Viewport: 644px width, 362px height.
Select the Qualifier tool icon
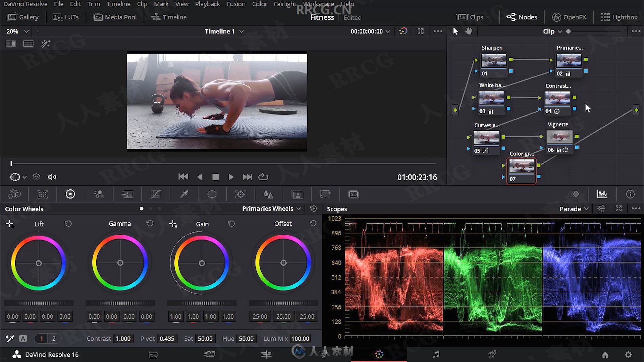coord(184,194)
